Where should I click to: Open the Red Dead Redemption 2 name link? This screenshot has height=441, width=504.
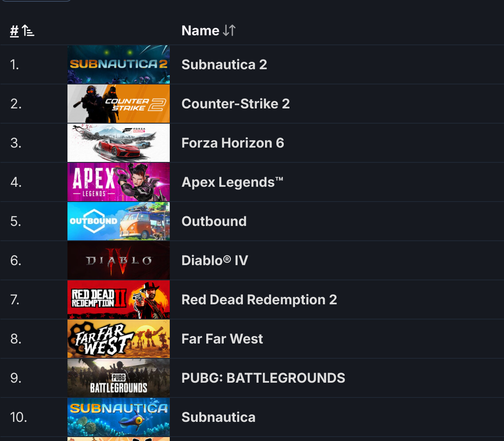(259, 300)
